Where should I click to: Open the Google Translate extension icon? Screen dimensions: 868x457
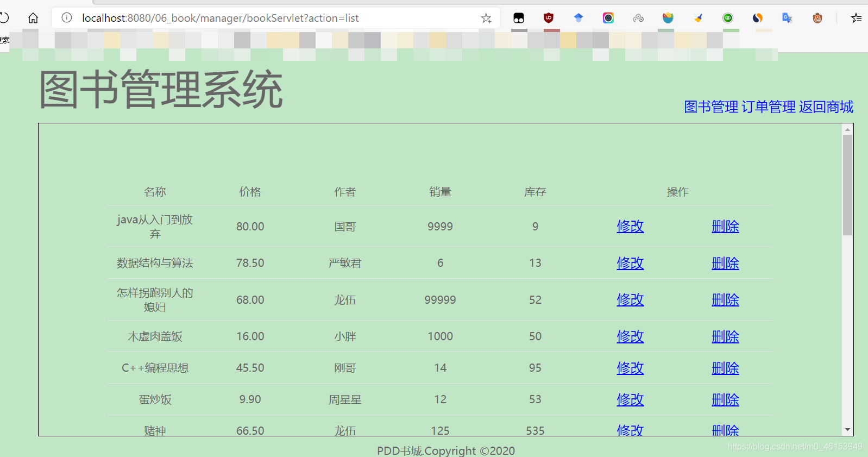click(787, 18)
